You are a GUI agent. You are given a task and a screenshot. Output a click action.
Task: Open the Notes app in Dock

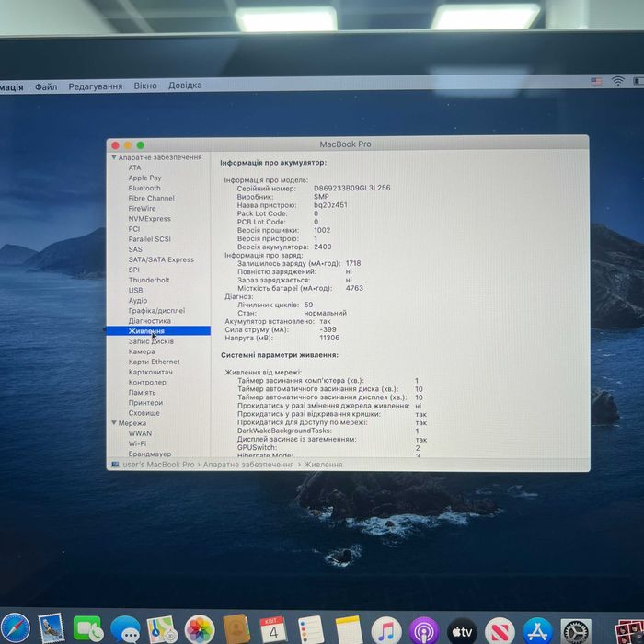click(349, 628)
